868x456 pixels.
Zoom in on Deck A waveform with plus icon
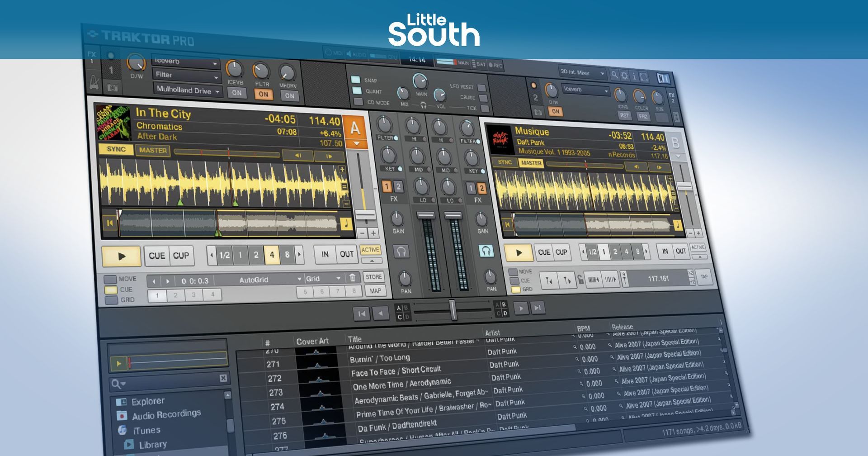[x=342, y=169]
